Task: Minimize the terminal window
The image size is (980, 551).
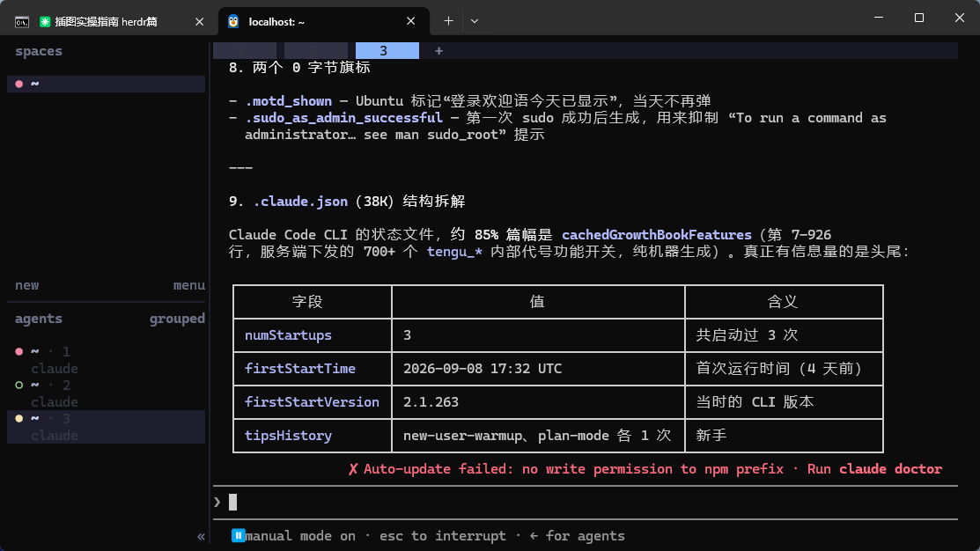Action: [x=879, y=18]
